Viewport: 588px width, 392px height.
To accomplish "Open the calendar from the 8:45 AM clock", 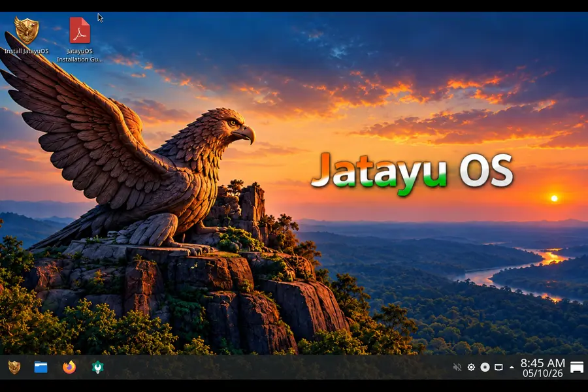I will [x=543, y=368].
